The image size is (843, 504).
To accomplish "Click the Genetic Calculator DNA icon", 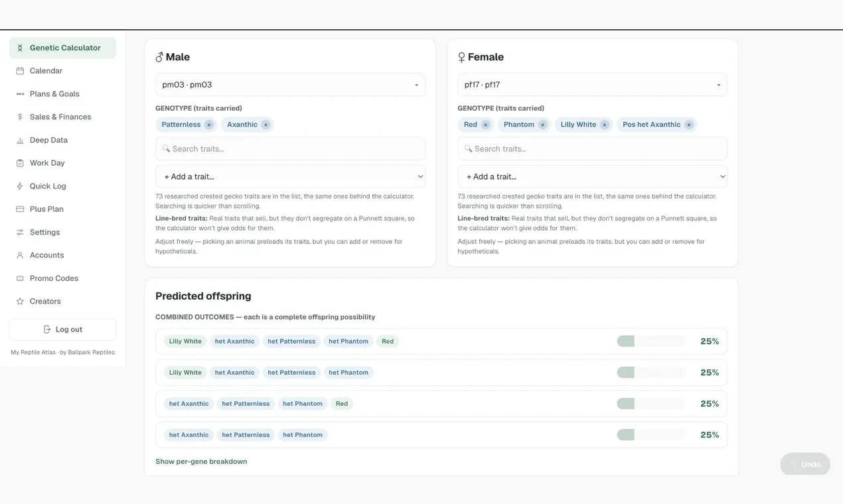I will tap(20, 48).
